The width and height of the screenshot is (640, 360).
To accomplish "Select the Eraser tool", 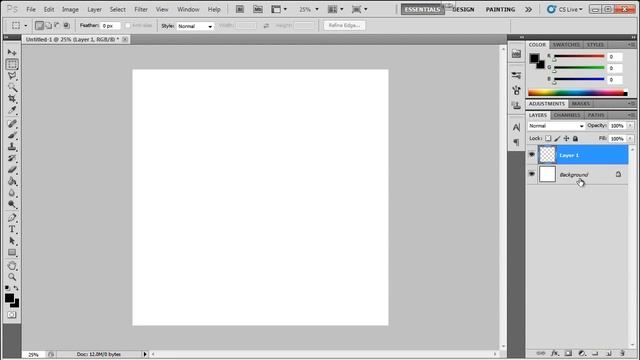I will click(x=12, y=169).
